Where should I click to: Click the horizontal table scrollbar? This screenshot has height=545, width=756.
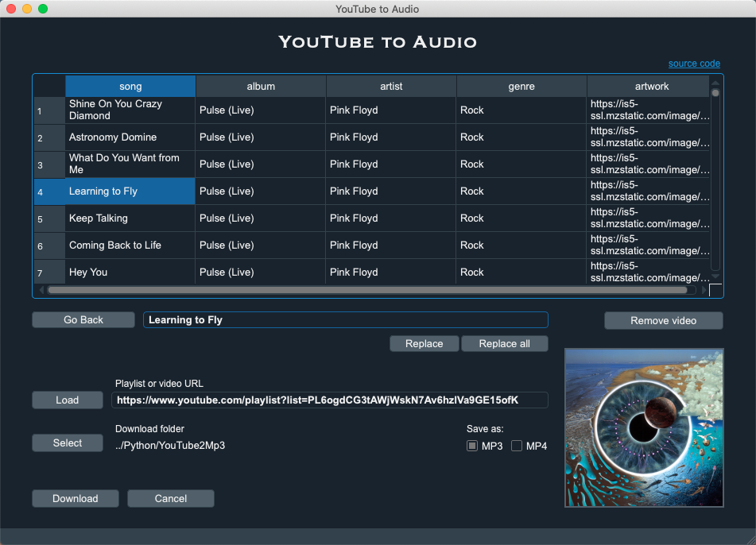point(367,290)
